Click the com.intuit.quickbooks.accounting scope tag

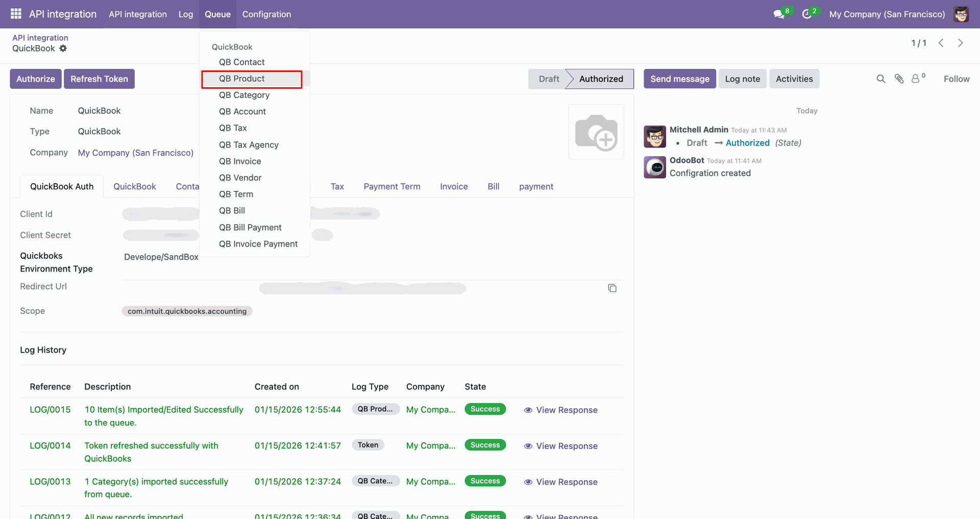pos(187,311)
